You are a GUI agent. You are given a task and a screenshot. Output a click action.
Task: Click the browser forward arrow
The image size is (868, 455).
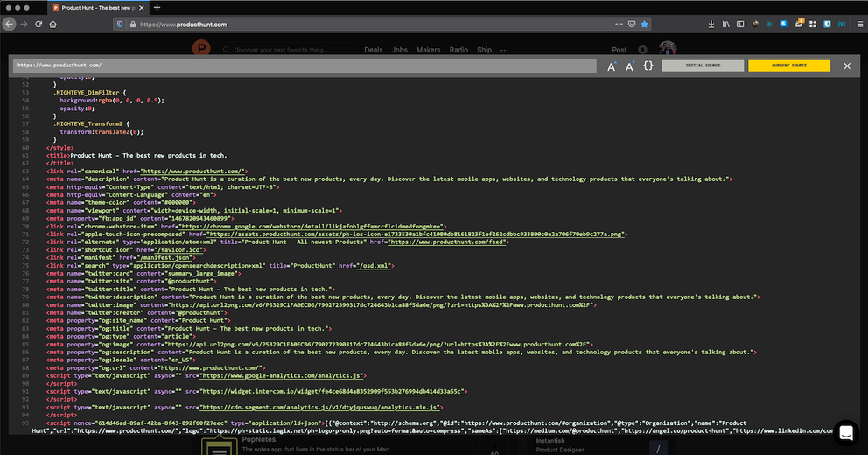pyautogui.click(x=24, y=24)
